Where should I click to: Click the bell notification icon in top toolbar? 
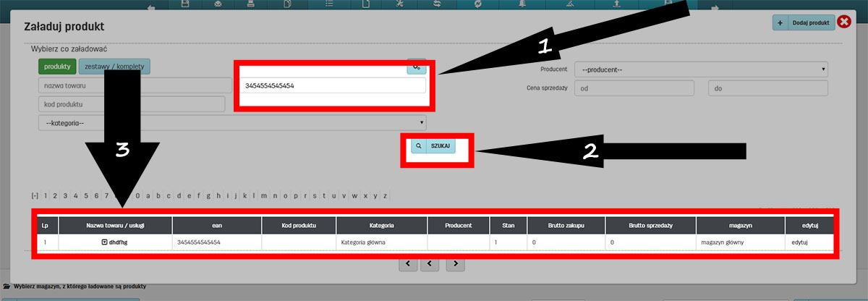523,4
